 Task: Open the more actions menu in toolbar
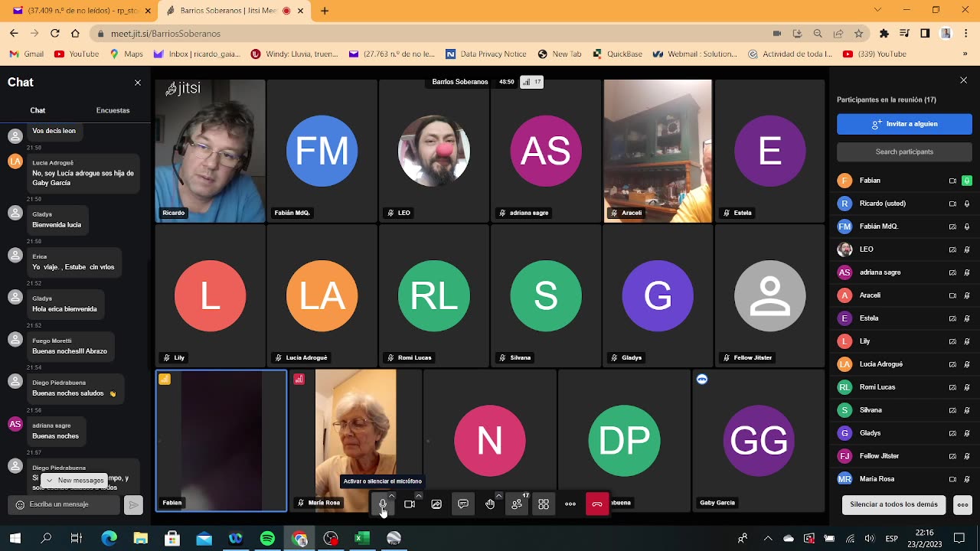coord(570,504)
